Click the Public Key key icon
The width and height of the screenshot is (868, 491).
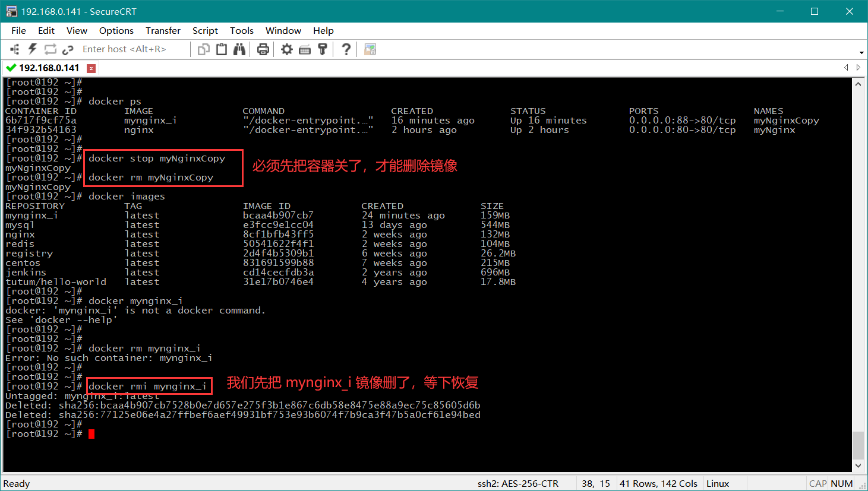(323, 49)
